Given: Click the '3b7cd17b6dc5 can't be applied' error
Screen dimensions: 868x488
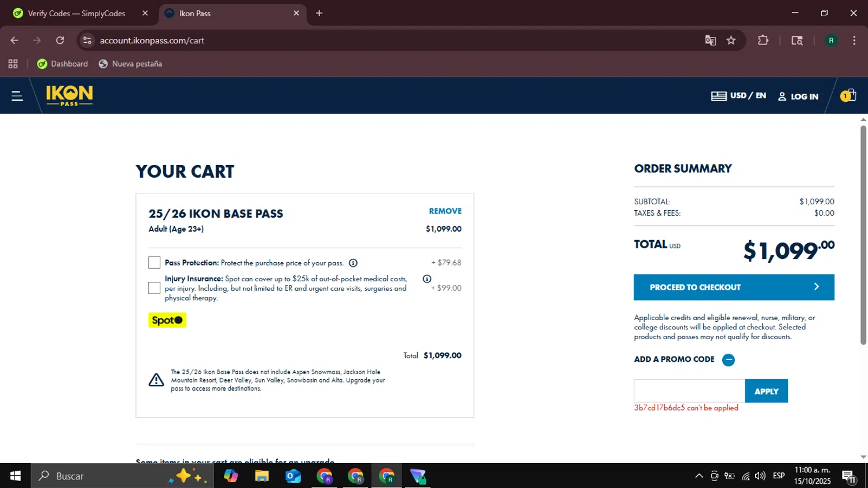Looking at the screenshot, I should [x=686, y=408].
